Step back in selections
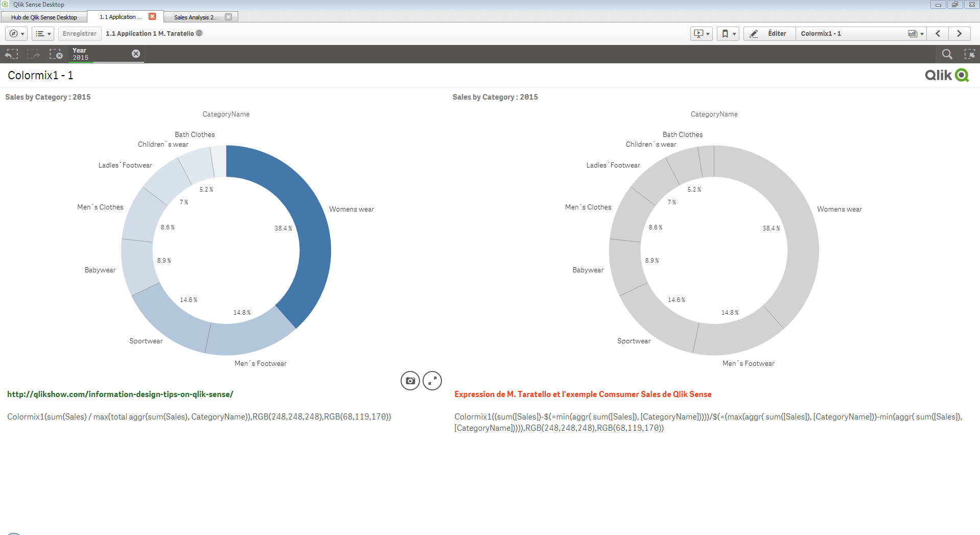This screenshot has height=535, width=980. (11, 54)
